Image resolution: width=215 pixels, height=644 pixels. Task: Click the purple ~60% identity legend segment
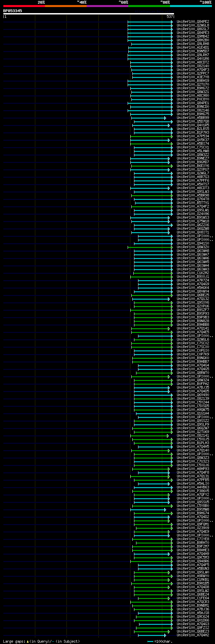pos(107,6)
